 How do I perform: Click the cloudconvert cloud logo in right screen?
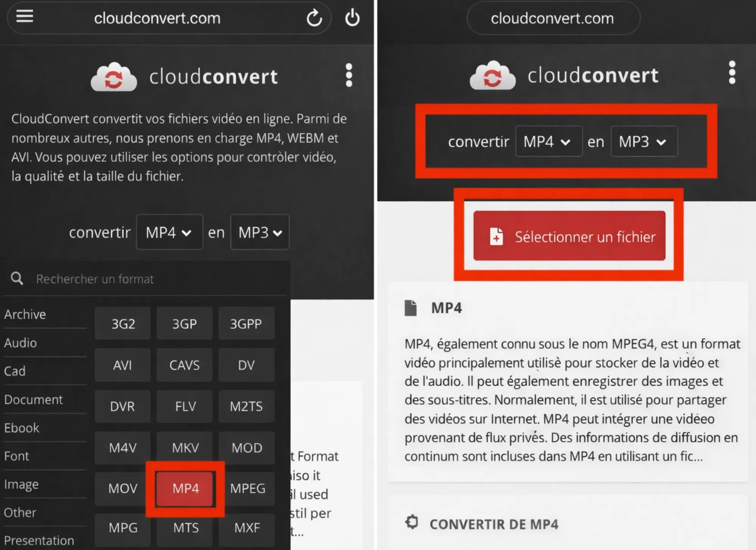[x=492, y=75]
